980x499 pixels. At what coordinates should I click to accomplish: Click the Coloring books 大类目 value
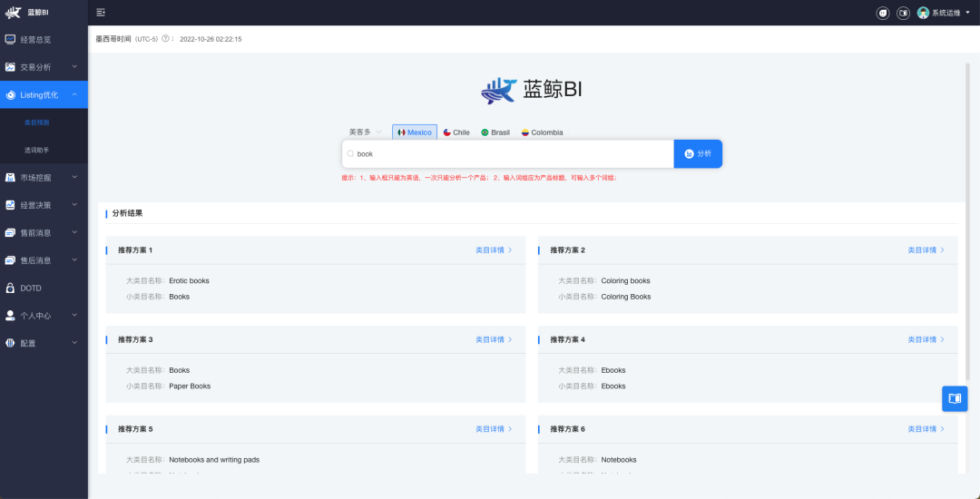[625, 281]
